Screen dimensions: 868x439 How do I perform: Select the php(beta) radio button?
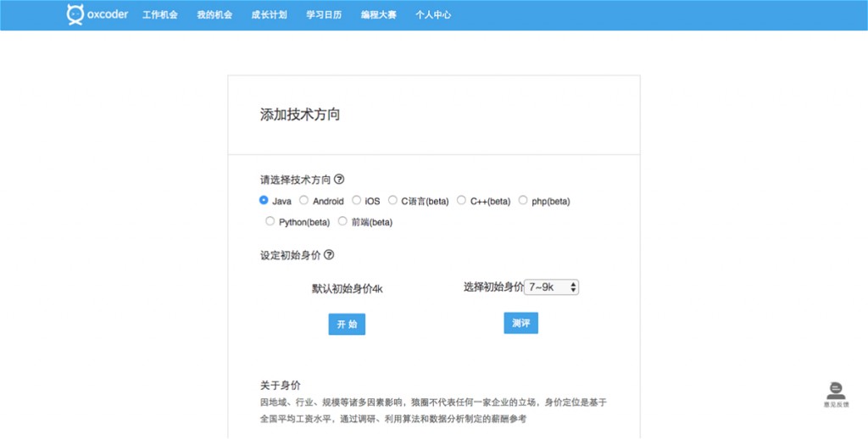pos(523,201)
